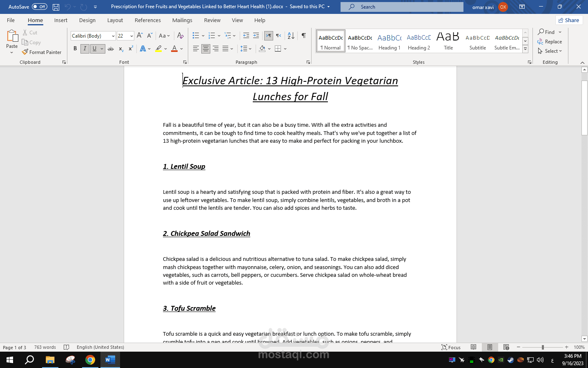Set right-to-left text direction
Viewport: 588px width, 368px height.
pos(278,36)
